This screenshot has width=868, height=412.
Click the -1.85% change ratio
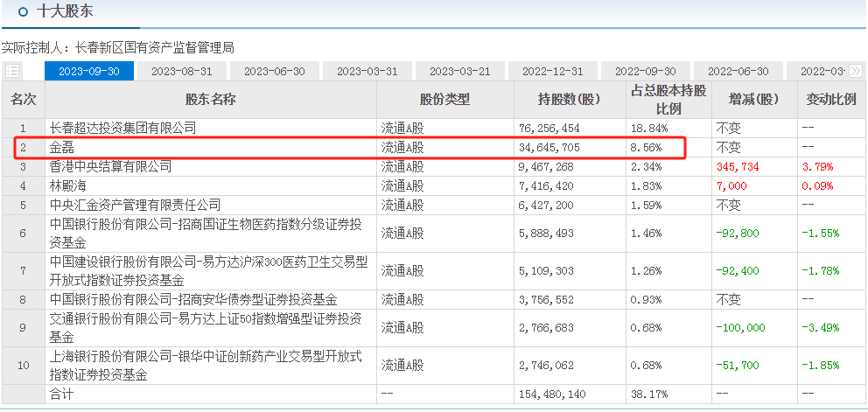(821, 366)
